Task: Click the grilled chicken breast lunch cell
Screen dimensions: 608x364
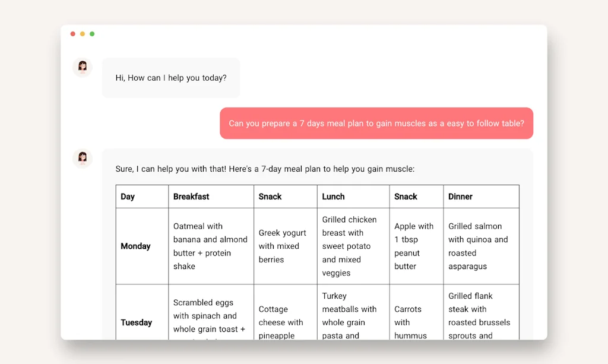Action: click(353, 246)
